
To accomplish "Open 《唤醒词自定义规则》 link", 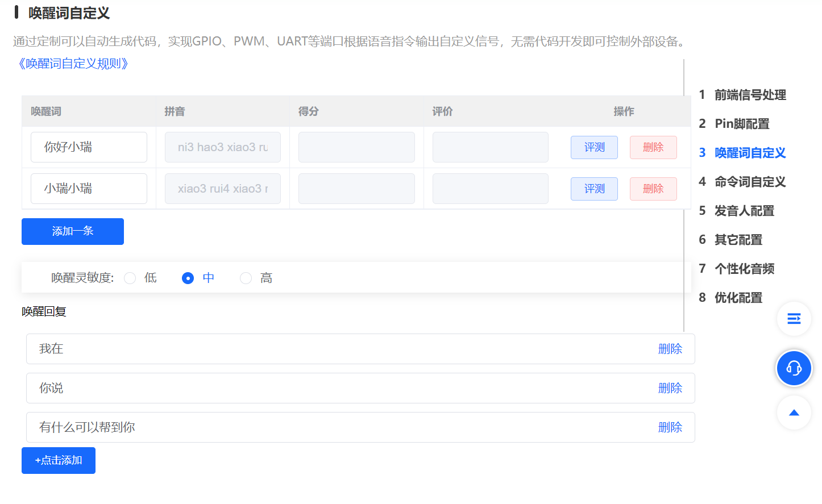I will click(x=73, y=64).
